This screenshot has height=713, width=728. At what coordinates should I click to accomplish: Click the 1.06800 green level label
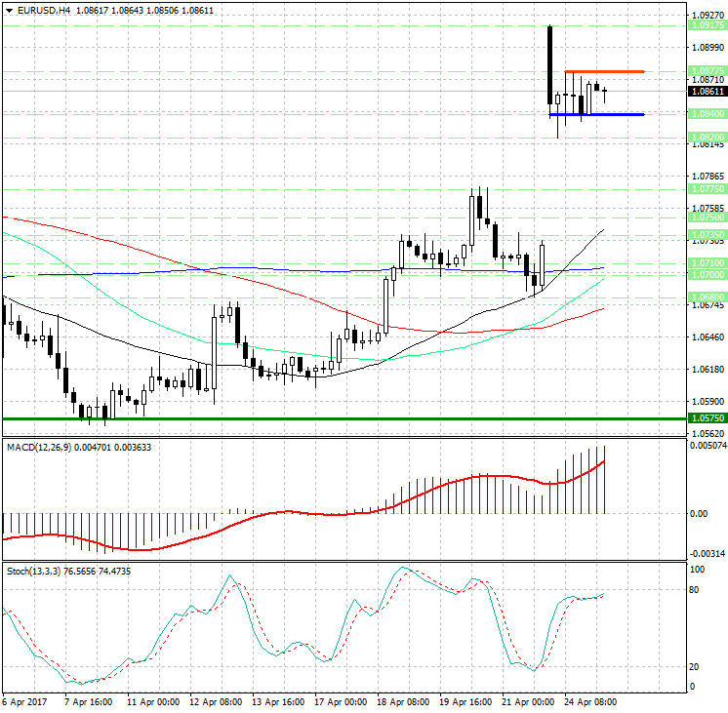pos(707,297)
